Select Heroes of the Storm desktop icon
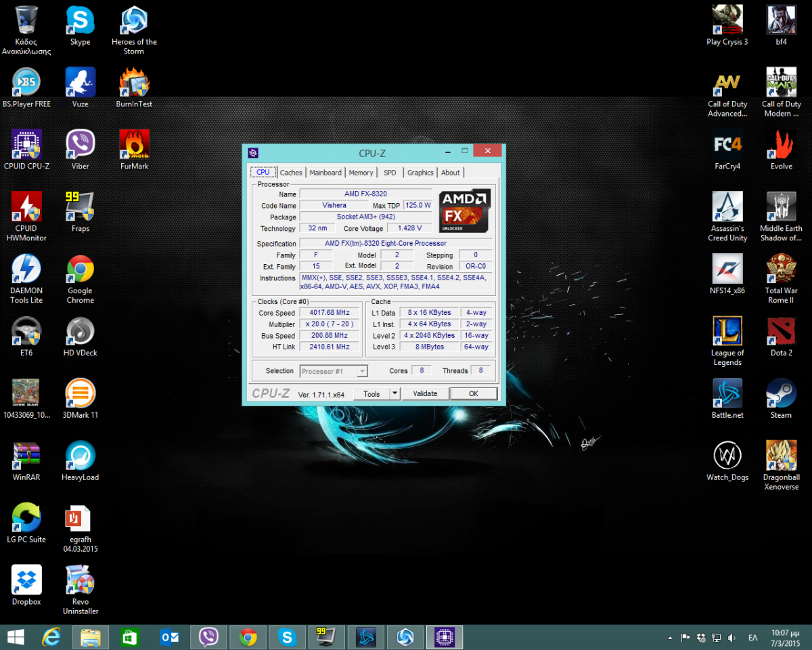812x650 pixels. click(x=134, y=30)
